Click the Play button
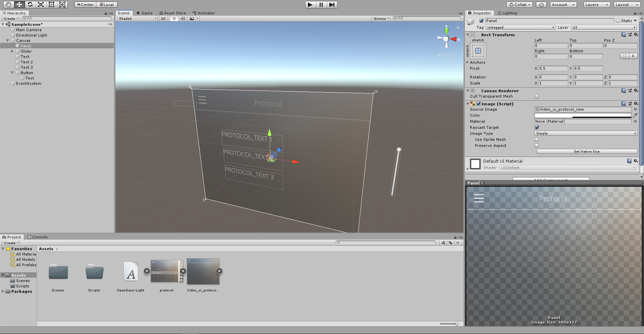This screenshot has width=644, height=334. tap(310, 5)
